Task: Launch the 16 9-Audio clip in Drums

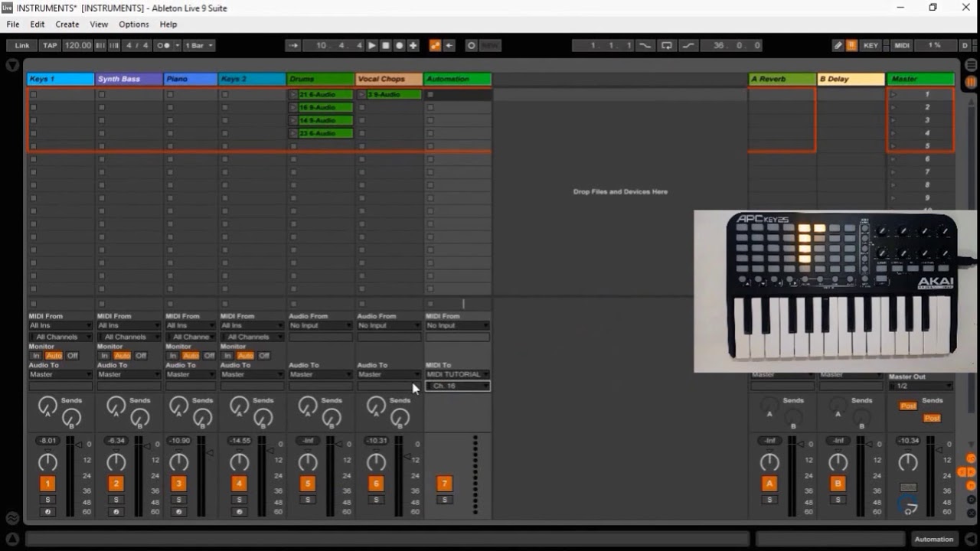Action: tap(292, 108)
